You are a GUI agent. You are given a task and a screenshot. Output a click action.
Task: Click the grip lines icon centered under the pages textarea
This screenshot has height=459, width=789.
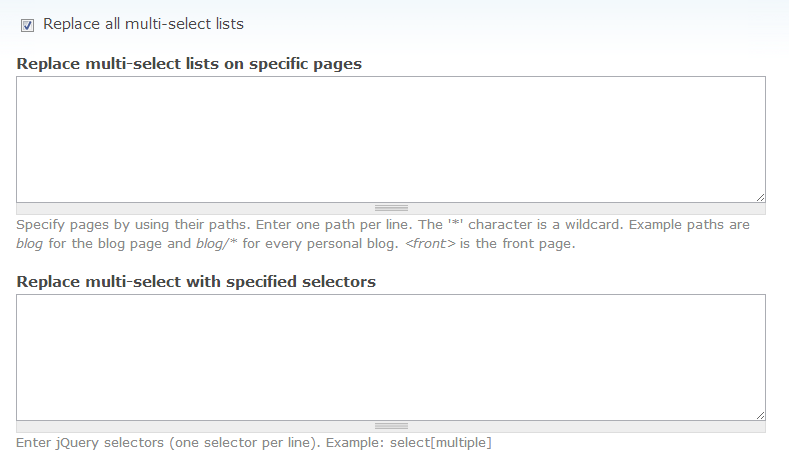391,208
